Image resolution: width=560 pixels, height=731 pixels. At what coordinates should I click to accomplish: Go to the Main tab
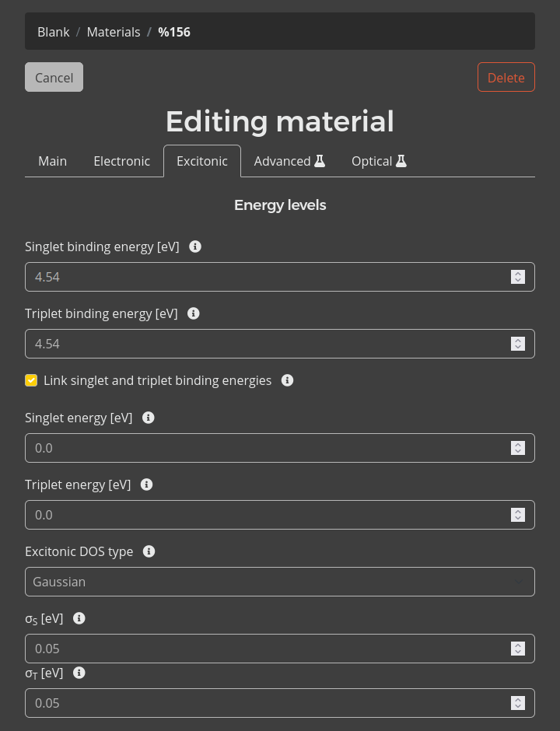click(x=52, y=161)
